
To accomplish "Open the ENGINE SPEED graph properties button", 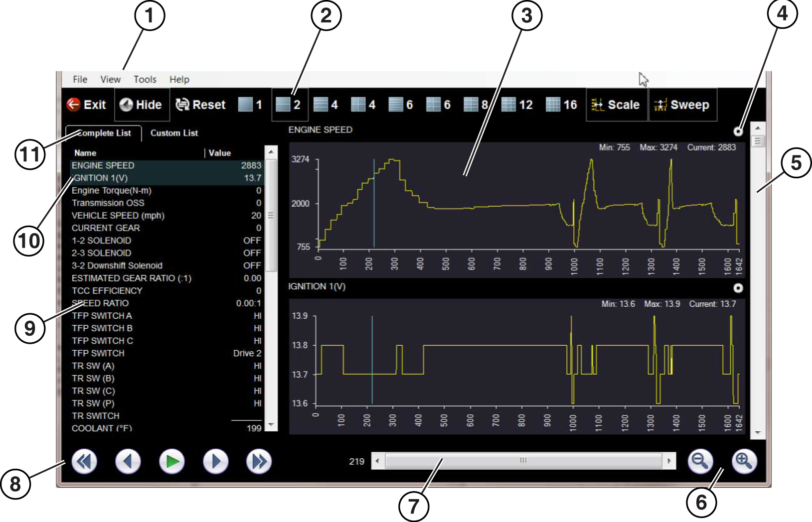I will (x=738, y=131).
